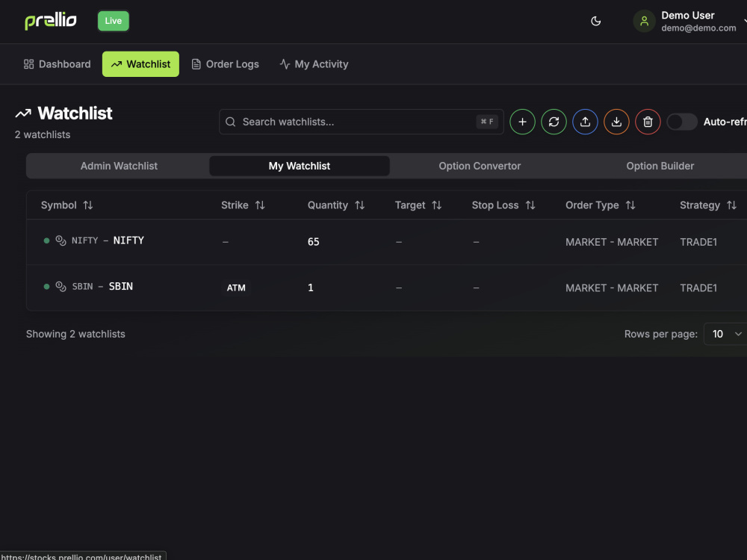747x560 pixels.
Task: Toggle the Auto-refresh switch
Action: tap(682, 122)
